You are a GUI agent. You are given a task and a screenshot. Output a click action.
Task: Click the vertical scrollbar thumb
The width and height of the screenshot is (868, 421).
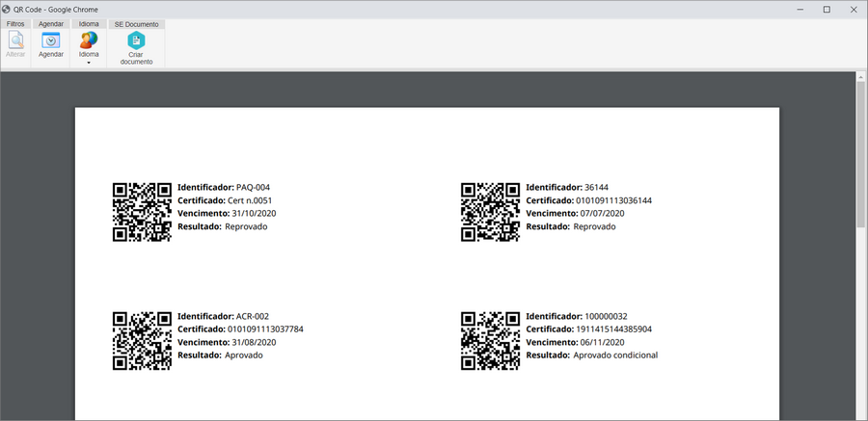coord(861,154)
